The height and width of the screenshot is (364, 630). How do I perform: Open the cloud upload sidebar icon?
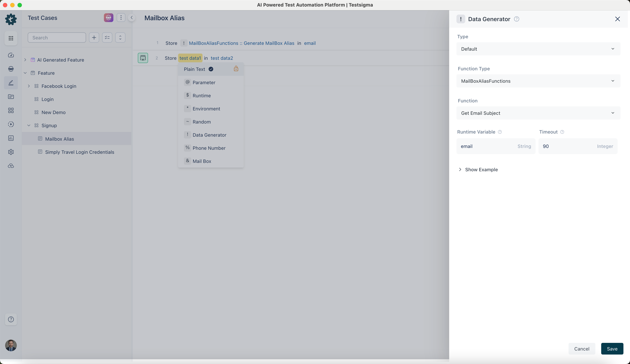[11, 166]
